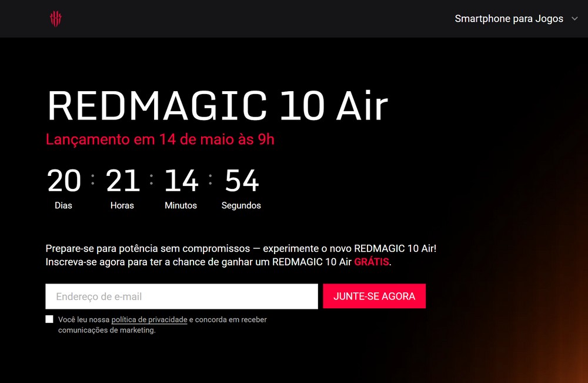The height and width of the screenshot is (383, 588).
Task: Click the Horas label
Action: (122, 205)
